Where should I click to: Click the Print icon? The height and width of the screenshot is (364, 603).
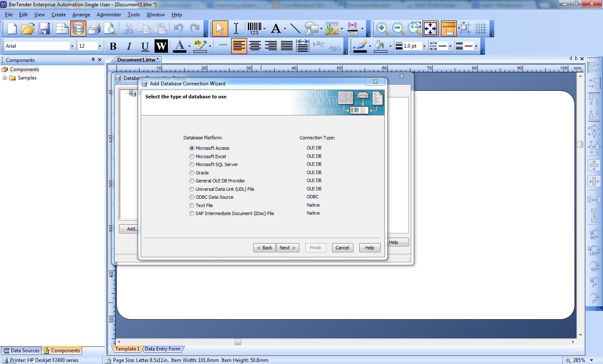click(x=94, y=29)
